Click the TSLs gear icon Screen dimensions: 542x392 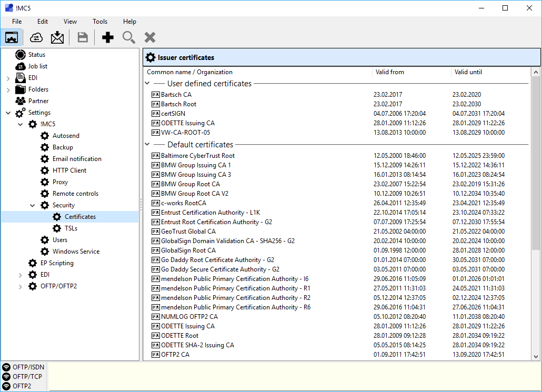[x=57, y=228]
